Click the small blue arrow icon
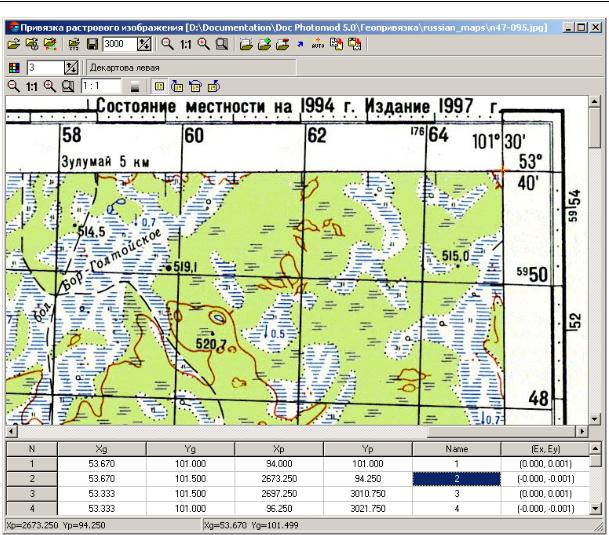The image size is (609, 535). point(300,44)
